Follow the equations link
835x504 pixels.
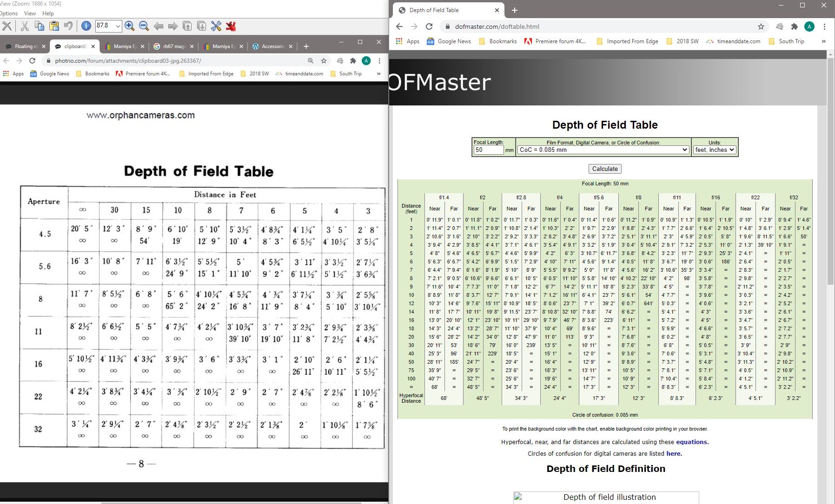click(x=692, y=442)
